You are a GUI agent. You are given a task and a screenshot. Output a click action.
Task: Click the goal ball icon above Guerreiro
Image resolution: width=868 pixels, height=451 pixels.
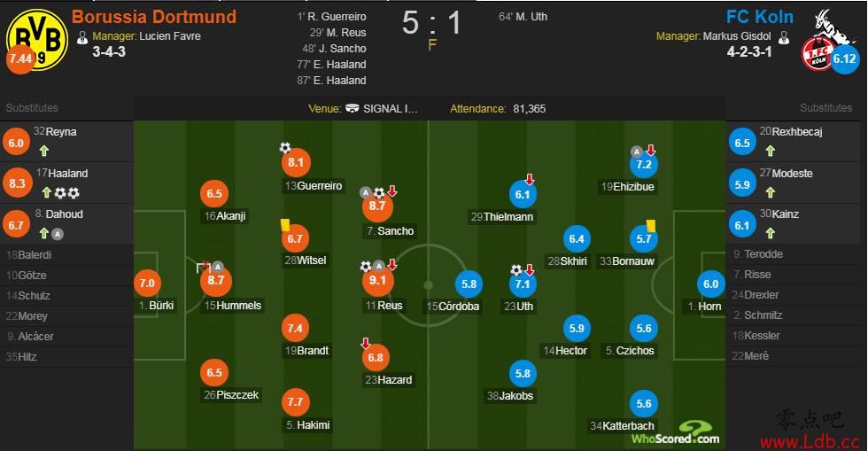coord(285,147)
